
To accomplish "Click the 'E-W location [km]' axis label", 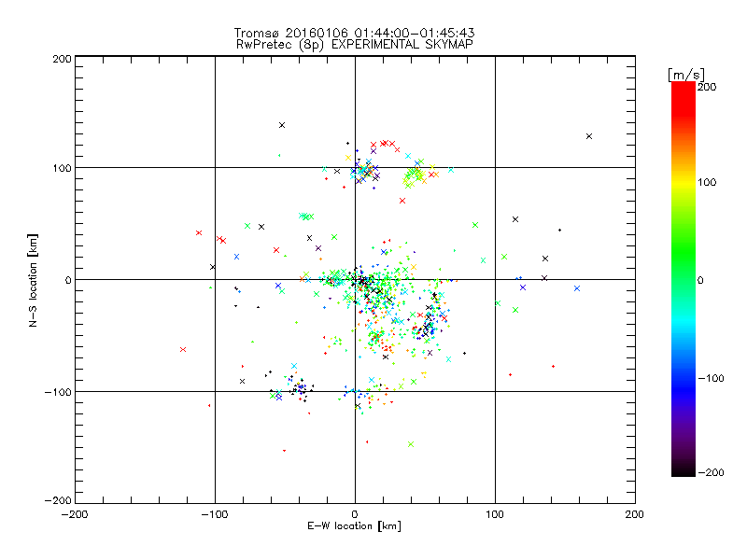I will coord(354,526).
